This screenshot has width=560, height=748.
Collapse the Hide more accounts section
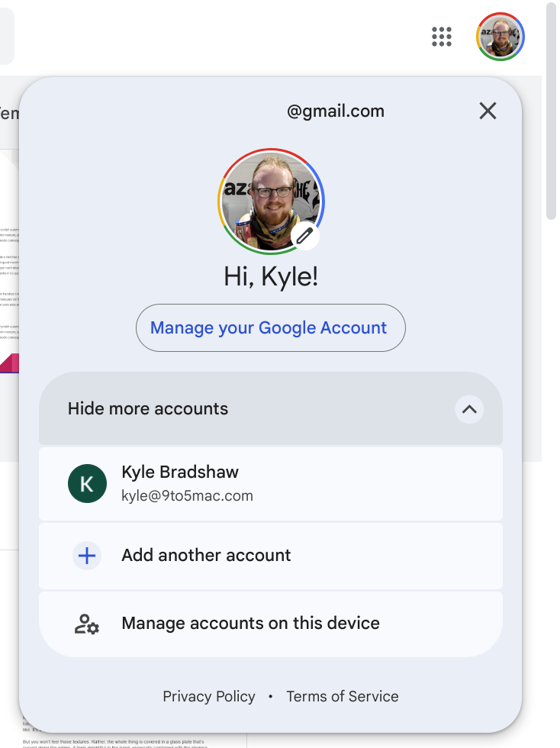coord(148,408)
